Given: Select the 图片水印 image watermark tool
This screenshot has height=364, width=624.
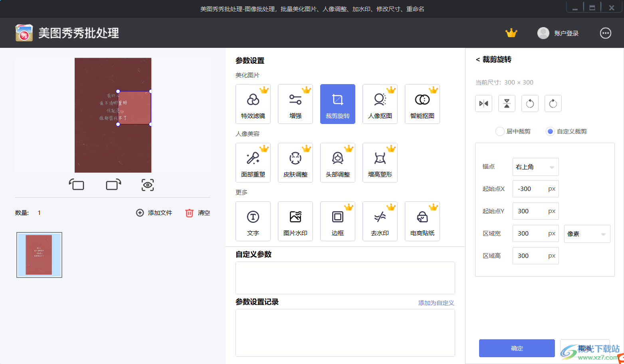Looking at the screenshot, I should click(295, 221).
